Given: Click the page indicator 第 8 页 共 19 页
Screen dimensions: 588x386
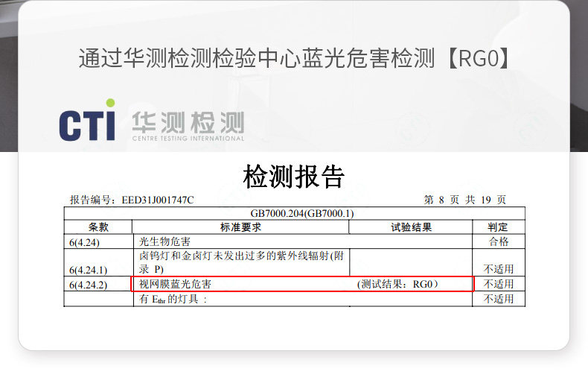Looking at the screenshot, I should pyautogui.click(x=464, y=200).
